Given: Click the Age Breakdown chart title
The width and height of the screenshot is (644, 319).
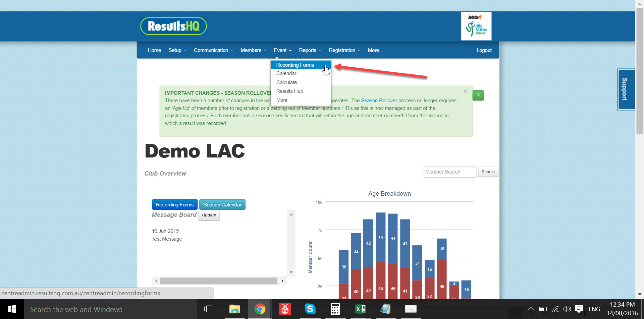Looking at the screenshot, I should 389,194.
